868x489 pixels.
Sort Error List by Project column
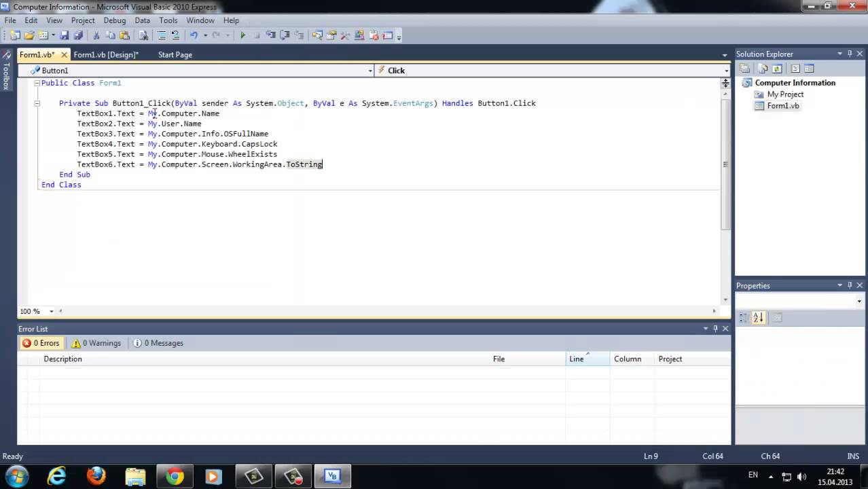click(692, 359)
